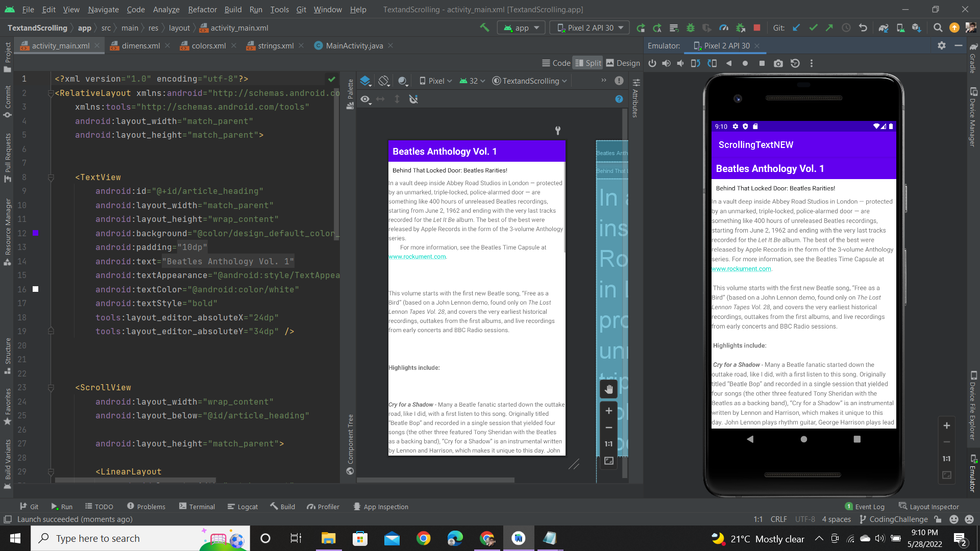Open the app run configuration dropdown
The height and width of the screenshot is (551, 980).
point(521,28)
